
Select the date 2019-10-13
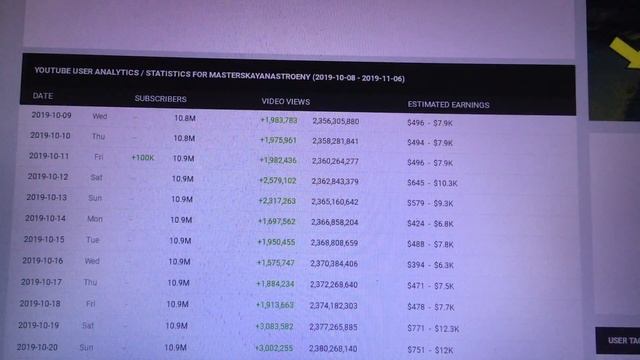47,197
